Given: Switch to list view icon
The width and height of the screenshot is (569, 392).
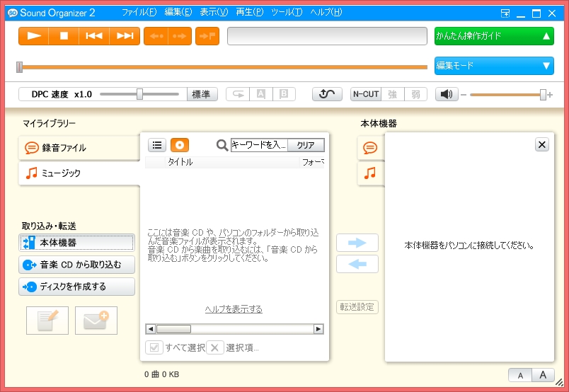Looking at the screenshot, I should [x=157, y=145].
